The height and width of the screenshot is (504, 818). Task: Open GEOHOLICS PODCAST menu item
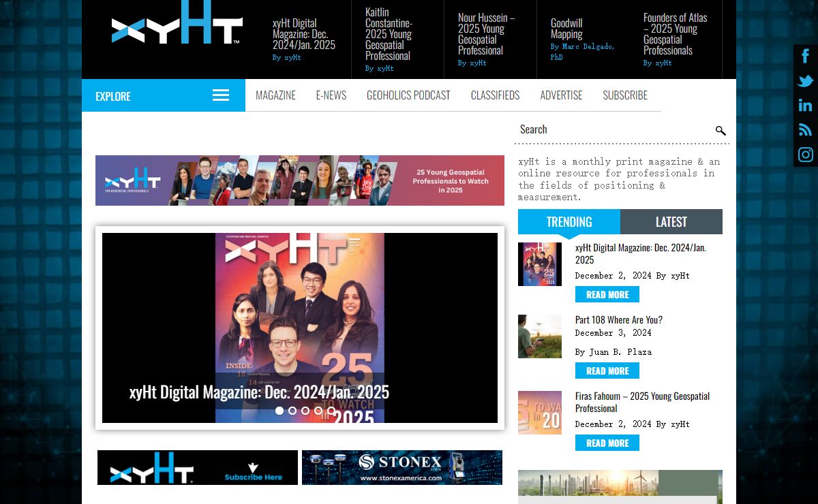coord(408,95)
